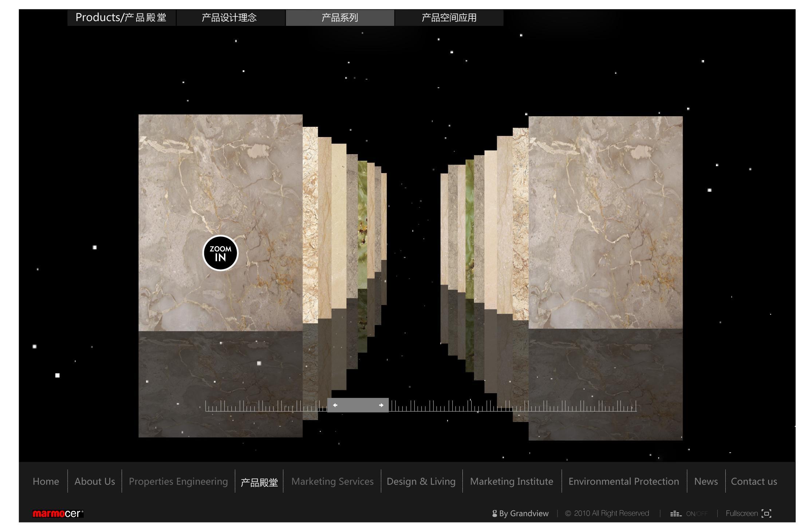This screenshot has height=528, width=812.
Task: Open Environmental Protection page
Action: (x=623, y=481)
